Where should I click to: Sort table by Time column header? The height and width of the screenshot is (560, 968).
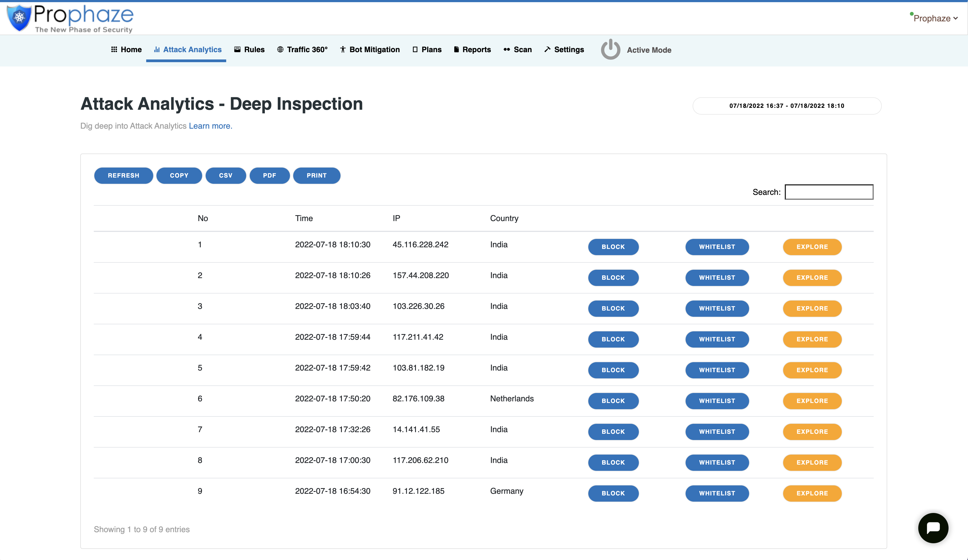(304, 218)
